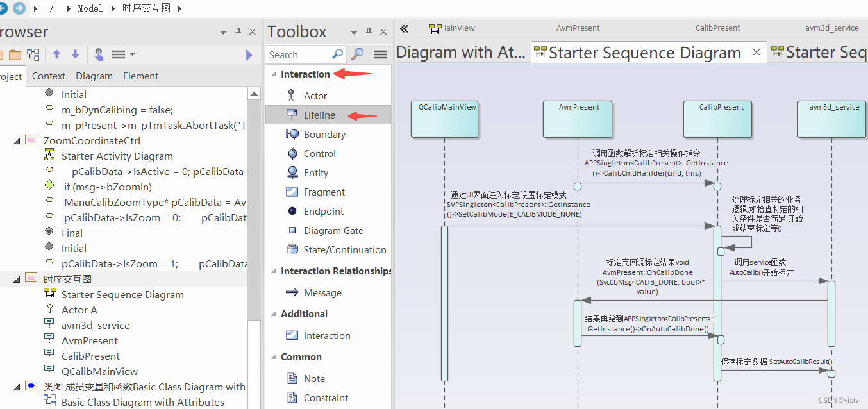Collapse the Common toolbox group
Viewport: 868px width, 409px height.
272,357
